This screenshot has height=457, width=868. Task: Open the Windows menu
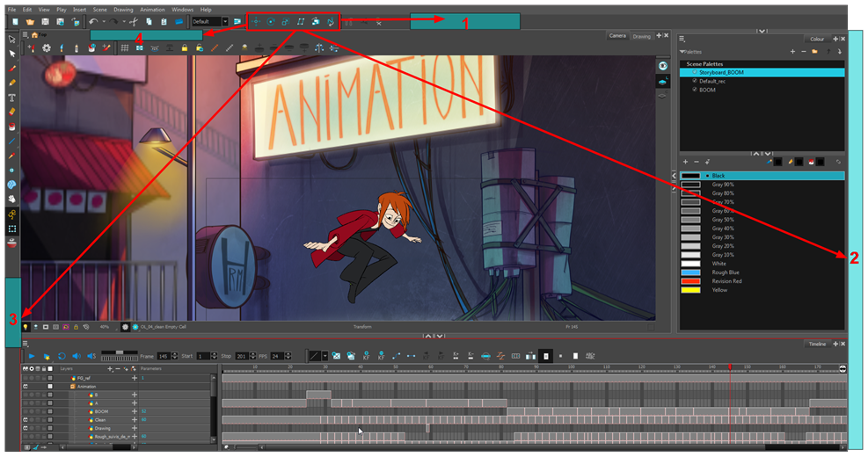[182, 10]
